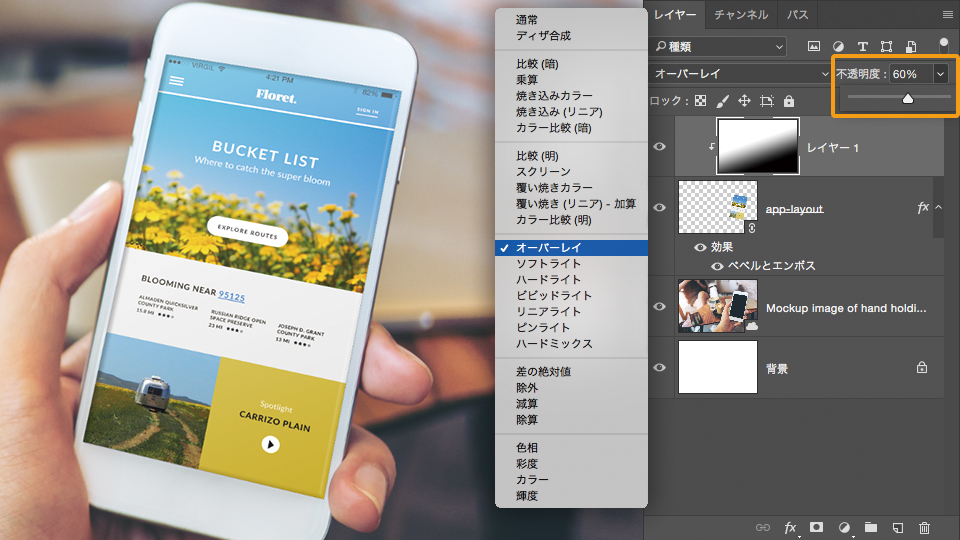Filter layers by pixel layer icon
The width and height of the screenshot is (960, 540).
pos(814,46)
